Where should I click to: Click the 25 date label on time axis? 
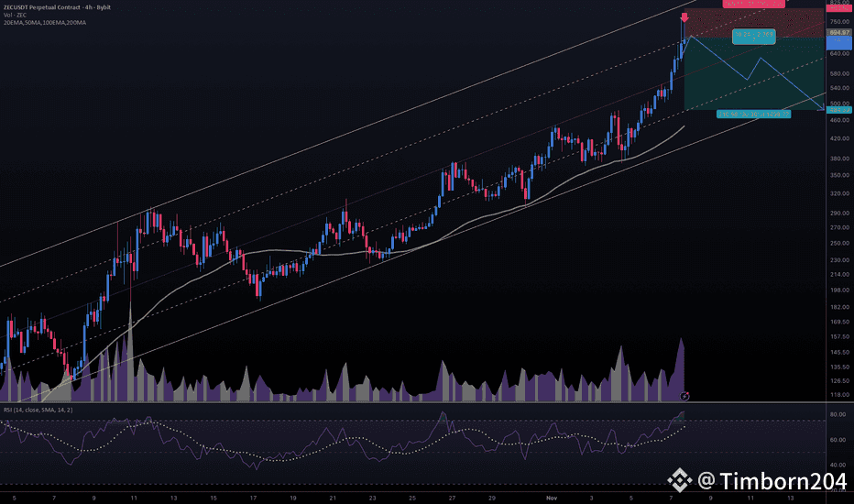pos(412,498)
